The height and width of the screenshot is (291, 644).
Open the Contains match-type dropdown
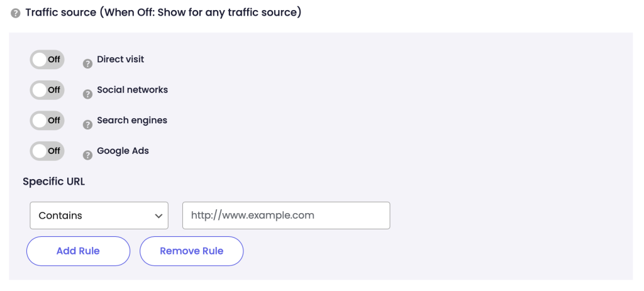pos(99,216)
